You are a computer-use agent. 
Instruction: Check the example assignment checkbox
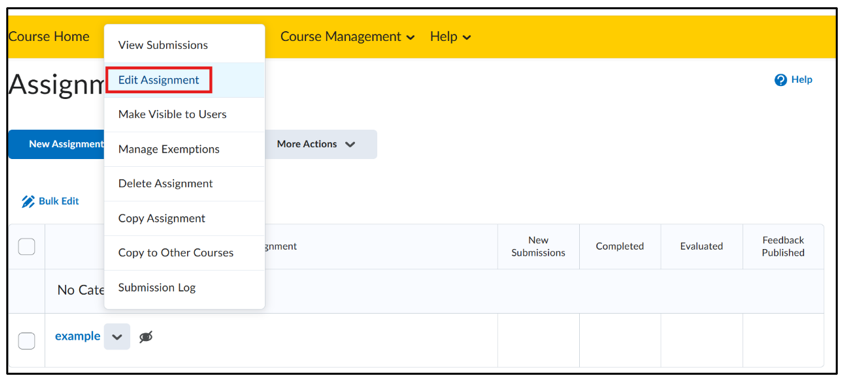(27, 341)
